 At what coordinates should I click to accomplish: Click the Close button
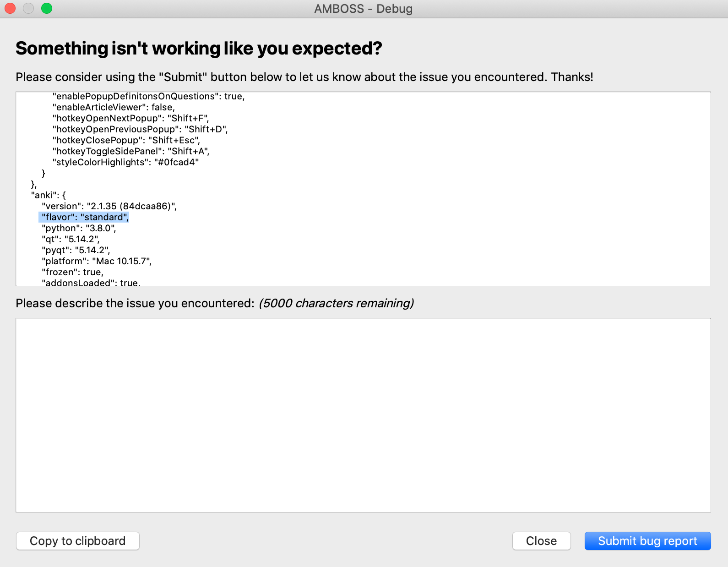[x=541, y=541]
